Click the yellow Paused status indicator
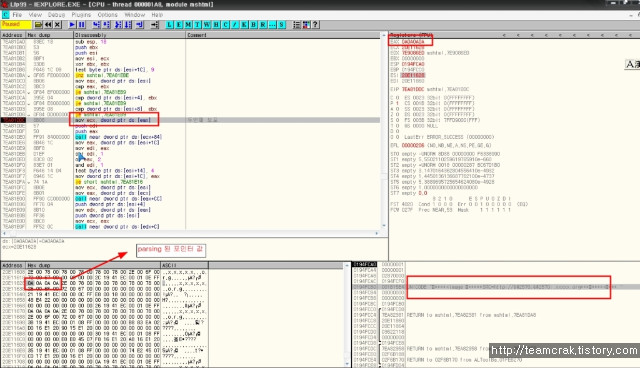Viewport: 640px width, 368px height. [x=16, y=24]
